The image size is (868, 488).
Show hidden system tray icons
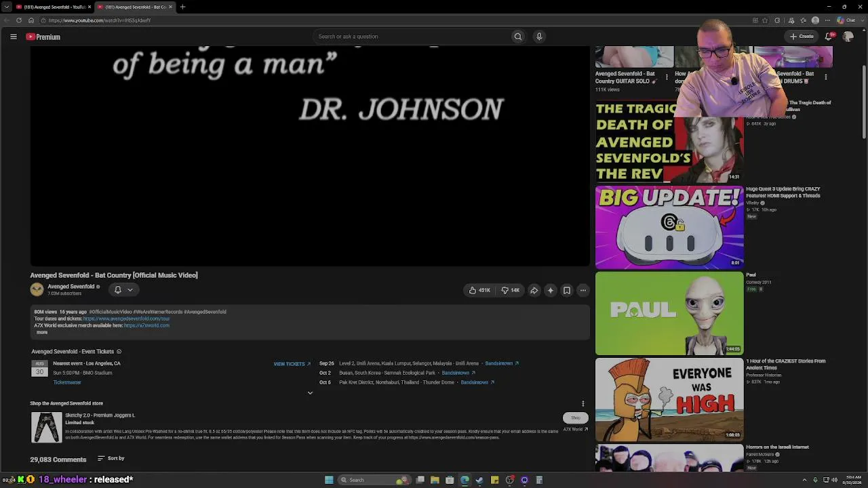pyautogui.click(x=804, y=480)
